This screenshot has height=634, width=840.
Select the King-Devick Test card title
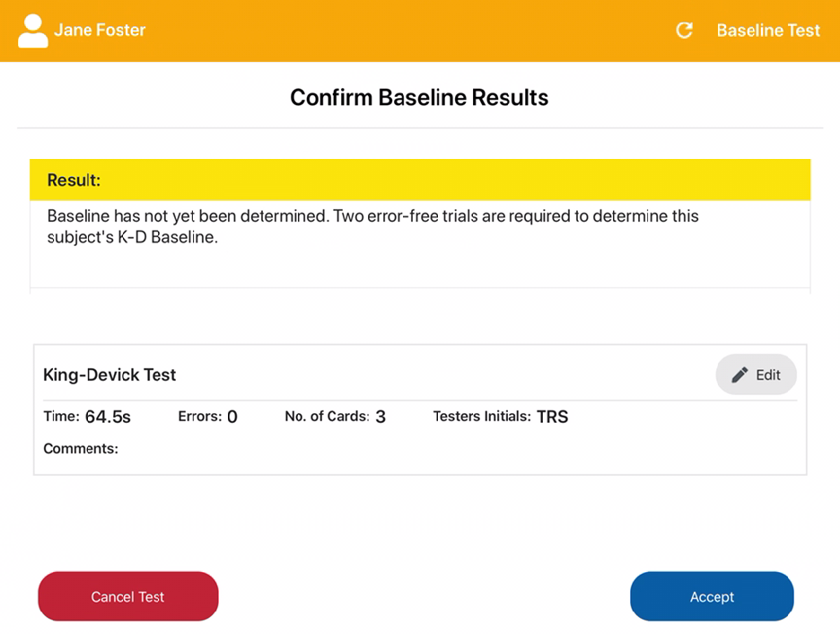tap(109, 374)
